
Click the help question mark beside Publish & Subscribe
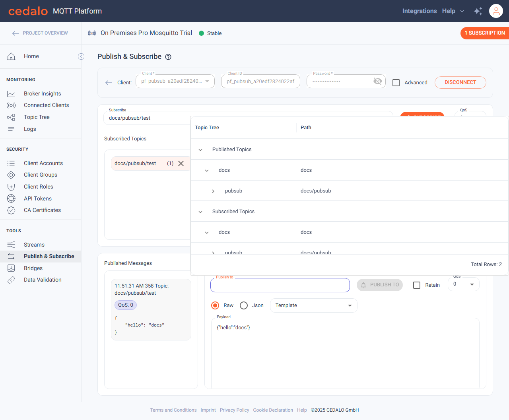pos(168,57)
